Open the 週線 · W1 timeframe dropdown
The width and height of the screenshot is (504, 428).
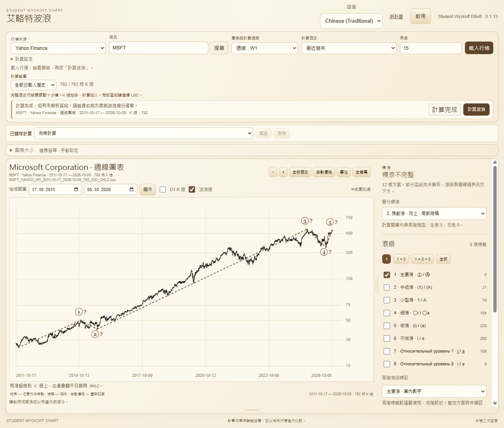[x=265, y=48]
